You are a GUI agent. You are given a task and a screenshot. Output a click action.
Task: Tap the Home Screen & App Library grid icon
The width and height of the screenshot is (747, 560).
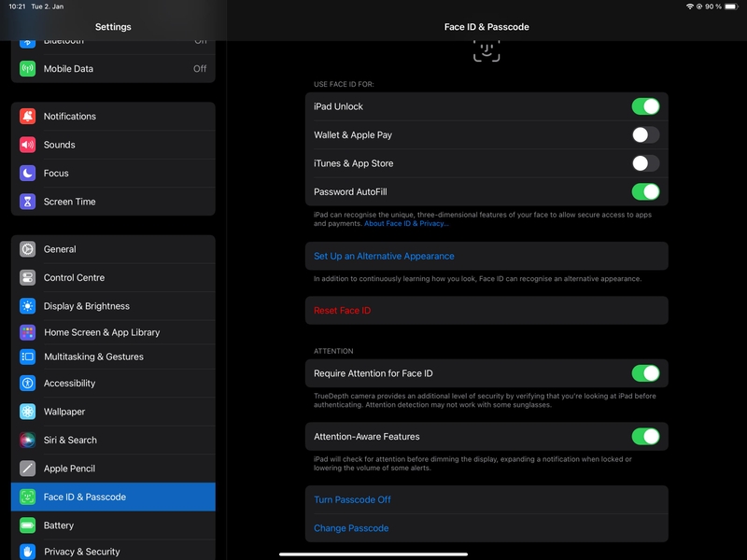(x=28, y=332)
